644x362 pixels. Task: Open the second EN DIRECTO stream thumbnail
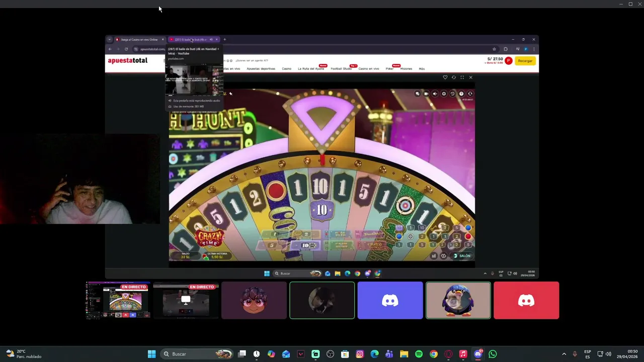(186, 300)
